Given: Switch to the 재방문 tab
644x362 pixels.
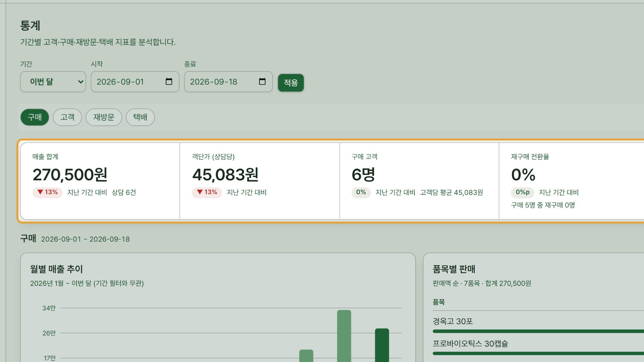Looking at the screenshot, I should [x=104, y=117].
